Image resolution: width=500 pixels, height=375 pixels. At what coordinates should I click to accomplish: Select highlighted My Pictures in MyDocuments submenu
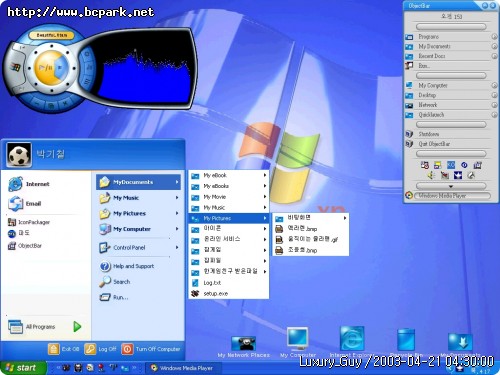coord(229,218)
